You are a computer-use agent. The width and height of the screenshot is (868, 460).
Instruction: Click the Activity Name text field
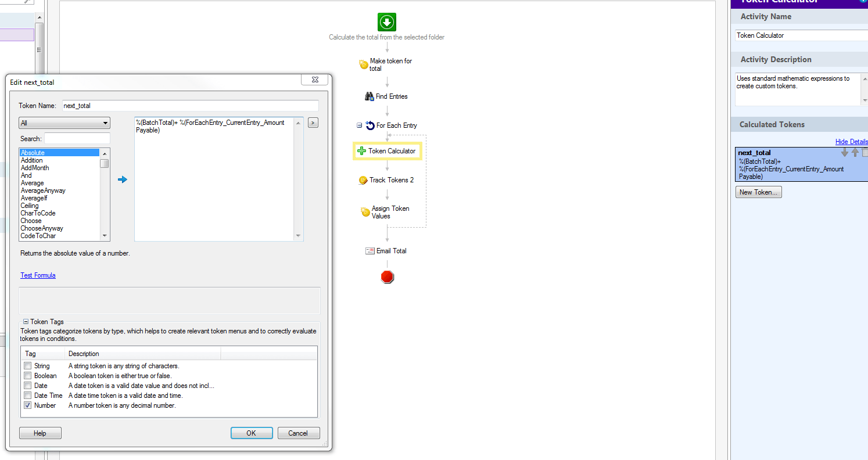(x=802, y=35)
